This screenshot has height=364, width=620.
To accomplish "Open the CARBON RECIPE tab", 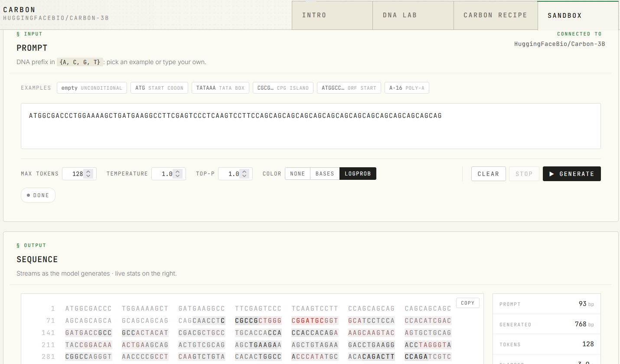I will click(496, 15).
